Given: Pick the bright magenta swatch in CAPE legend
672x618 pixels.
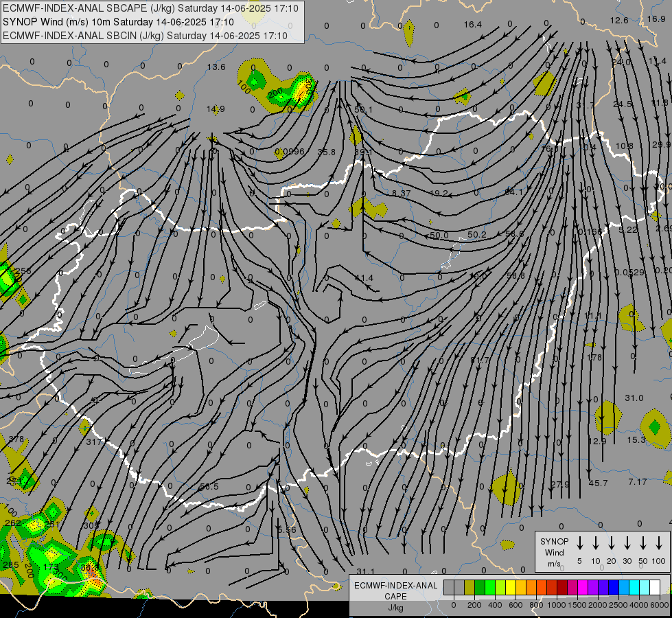Looking at the screenshot, I should [583, 588].
